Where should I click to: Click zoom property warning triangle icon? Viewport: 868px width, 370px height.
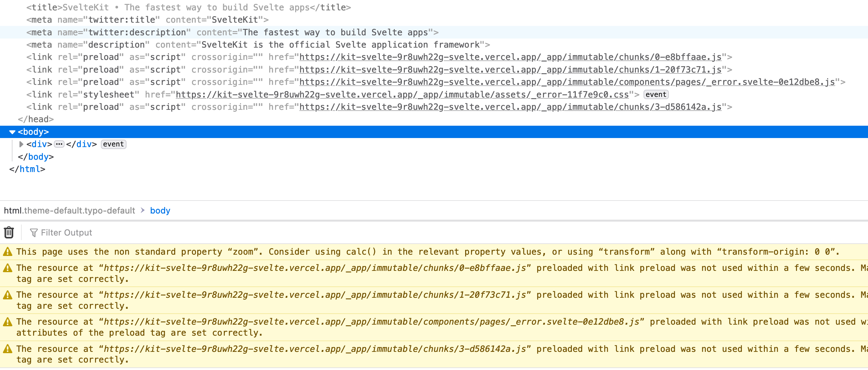tap(7, 251)
